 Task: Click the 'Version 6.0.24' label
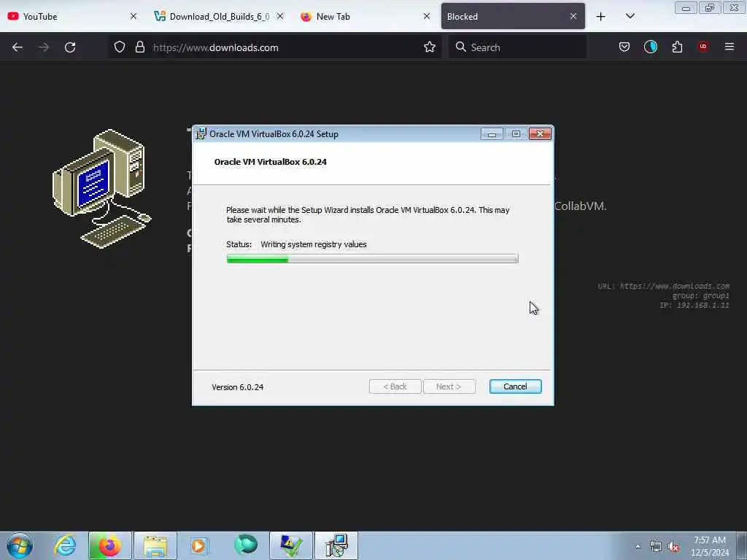pyautogui.click(x=238, y=387)
